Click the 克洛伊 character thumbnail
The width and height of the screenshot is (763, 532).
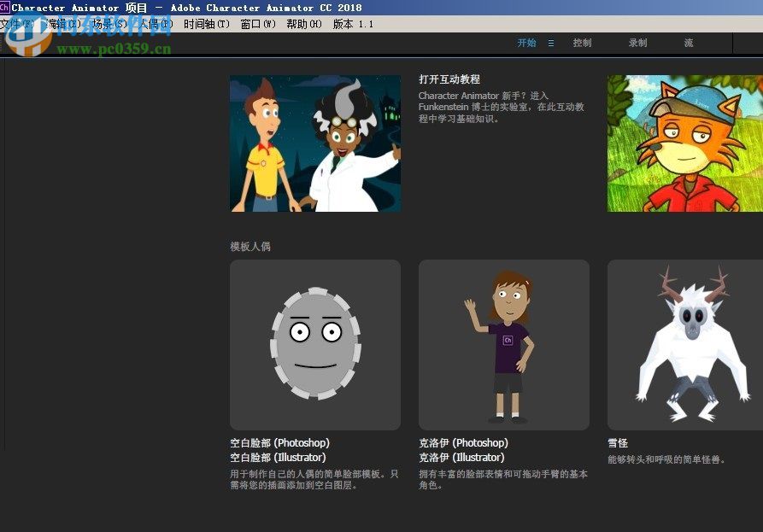point(503,344)
